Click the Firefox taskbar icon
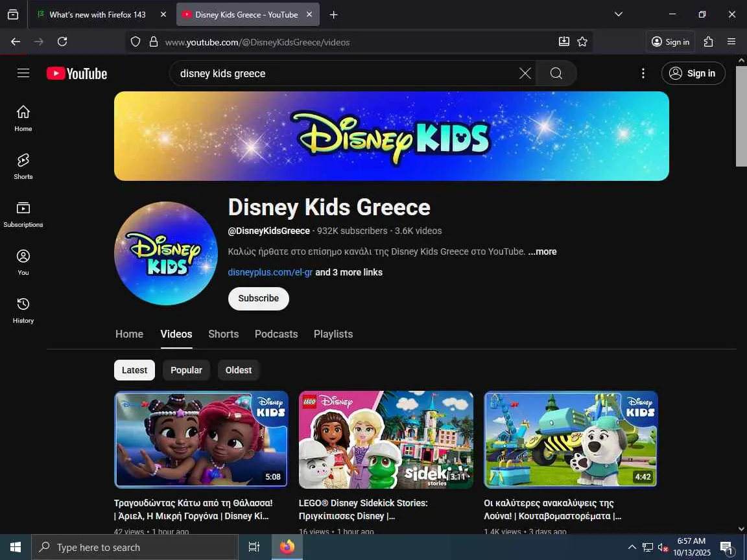Viewport: 747px width, 560px height. click(287, 547)
